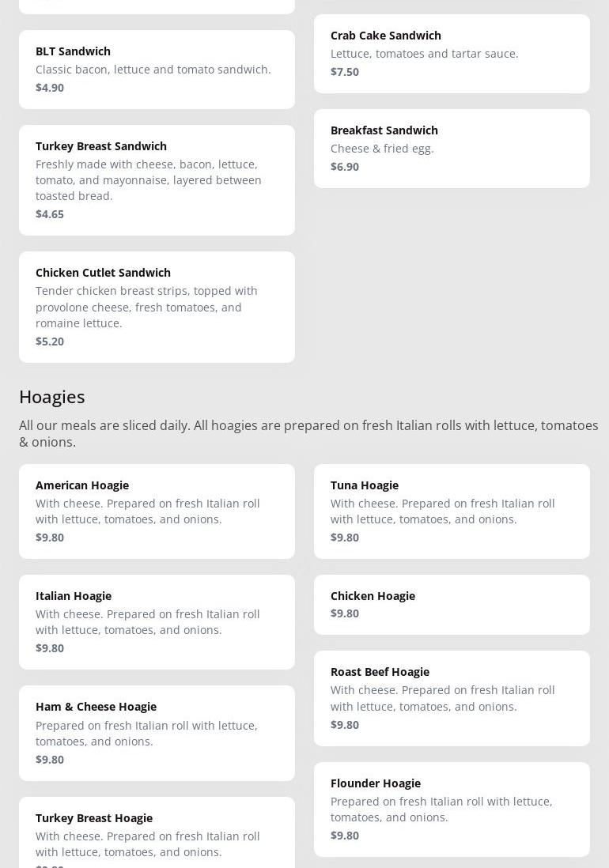Screen dimensions: 609x868
Task: Select the Chicken Hoagie item
Action: (x=452, y=604)
